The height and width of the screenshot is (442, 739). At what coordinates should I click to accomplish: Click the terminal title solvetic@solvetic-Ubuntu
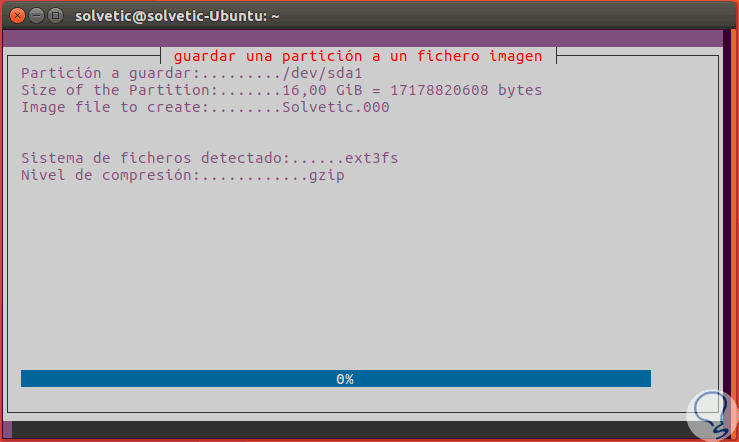pos(177,16)
